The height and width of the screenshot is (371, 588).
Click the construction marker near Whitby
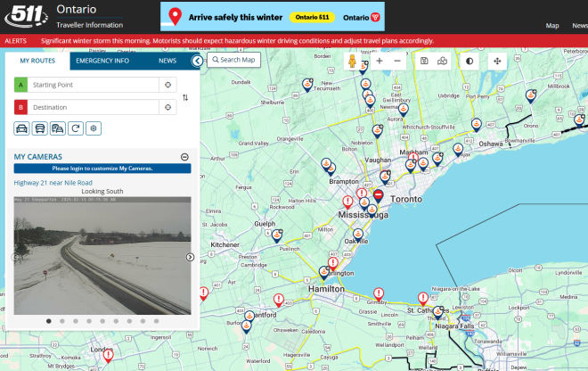coord(458,150)
